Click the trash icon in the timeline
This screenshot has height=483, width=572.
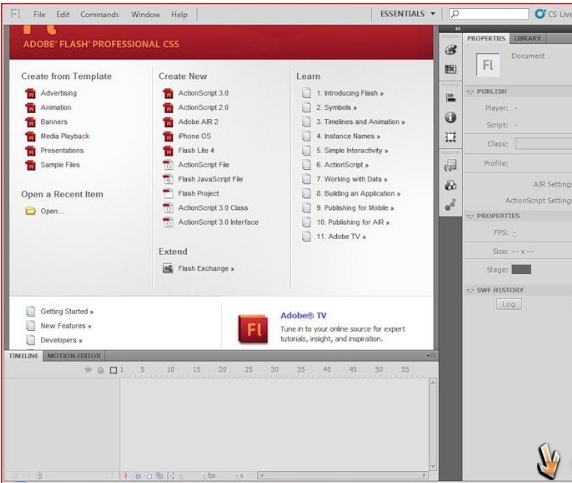[x=39, y=475]
